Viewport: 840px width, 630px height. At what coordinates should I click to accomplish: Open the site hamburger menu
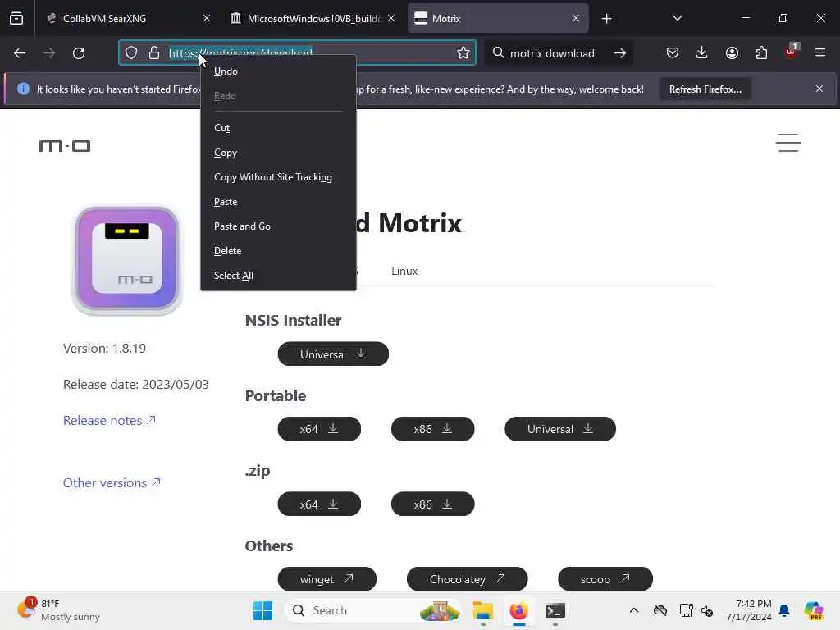(x=788, y=143)
